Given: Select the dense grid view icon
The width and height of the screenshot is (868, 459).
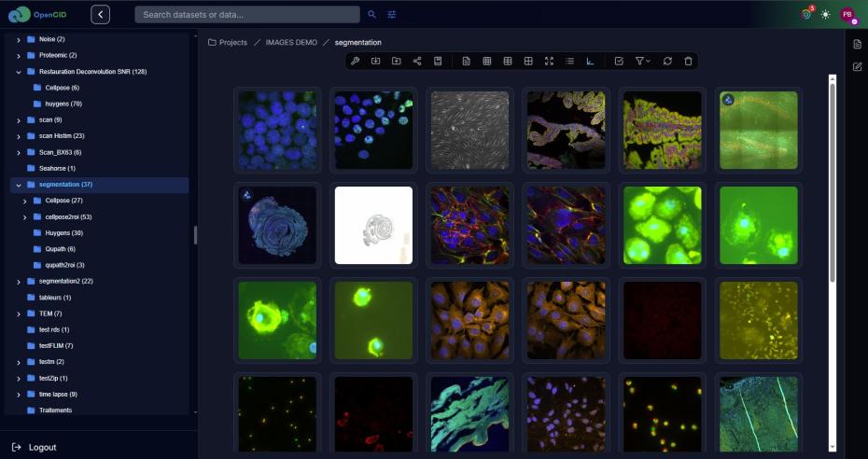Looking at the screenshot, I should click(487, 61).
